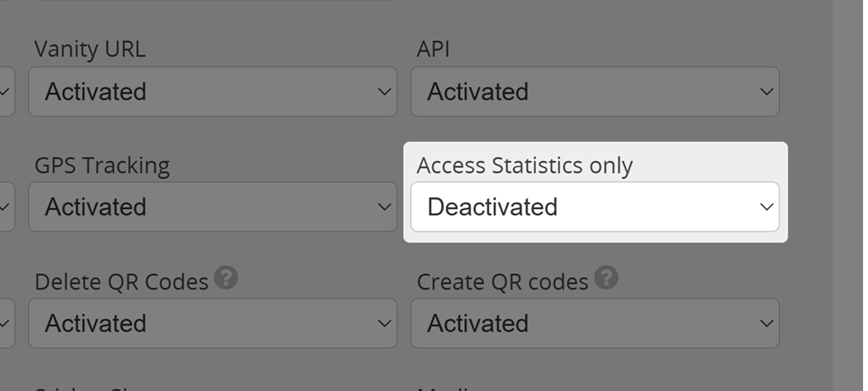Expand the GPS Tracking dropdown

coord(212,207)
